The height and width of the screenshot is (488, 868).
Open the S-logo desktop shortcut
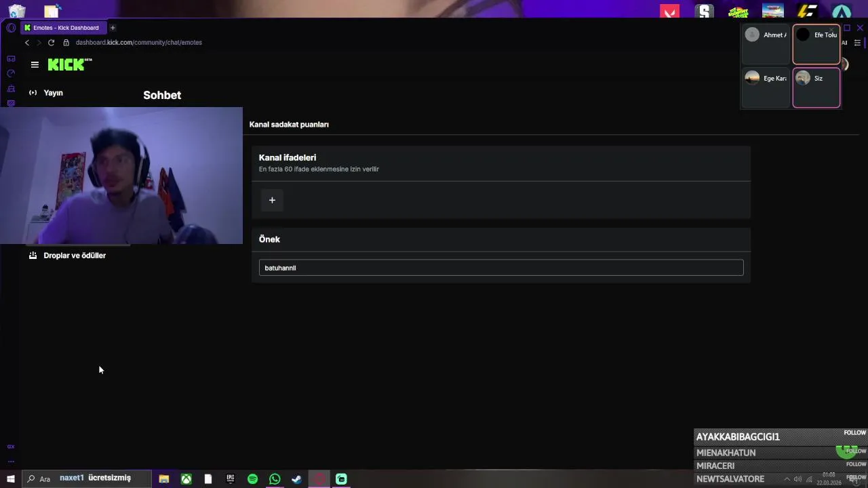(x=705, y=12)
